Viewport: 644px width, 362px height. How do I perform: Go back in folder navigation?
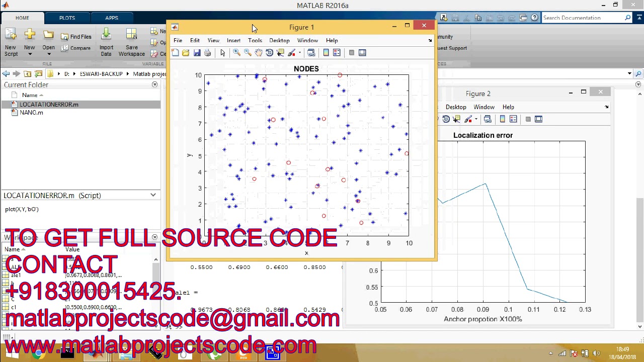coord(6,74)
